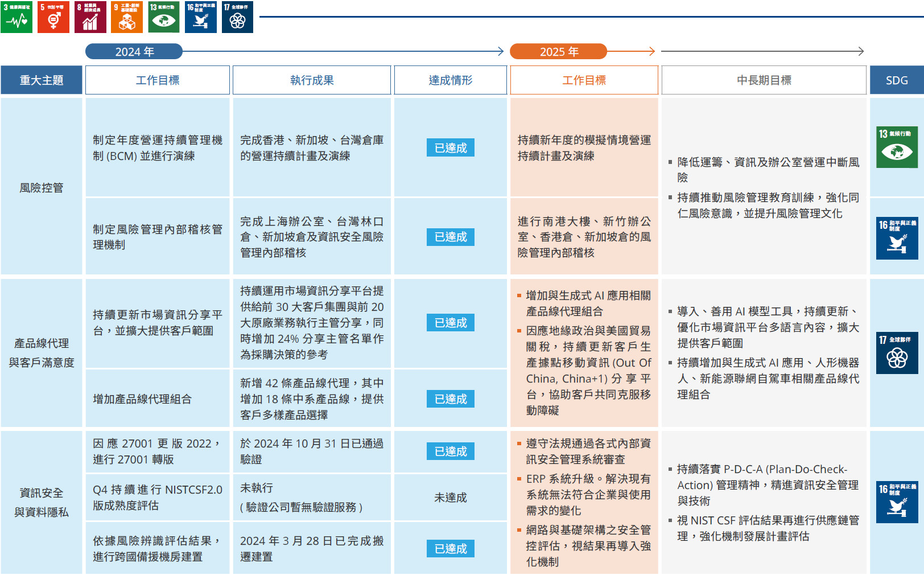Click the SDG 16 dove icon in top row
Image resolution: width=924 pixels, height=575 pixels.
click(201, 17)
